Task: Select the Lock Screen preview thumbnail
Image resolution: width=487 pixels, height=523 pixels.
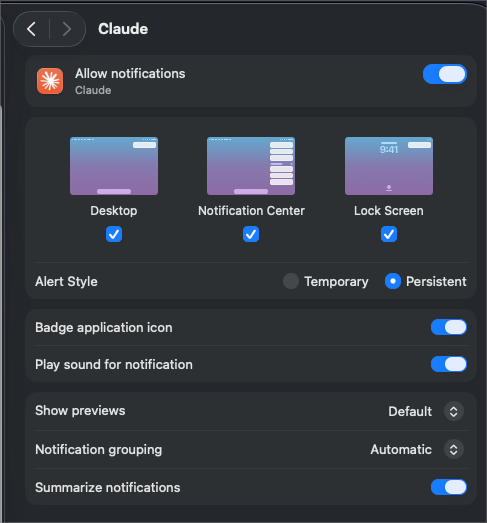Action: (389, 166)
